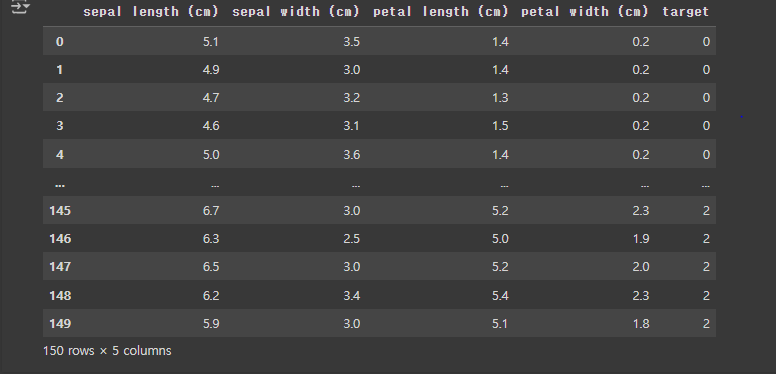Click the output actions icon beside the table
This screenshot has height=374, width=776.
(20, 6)
